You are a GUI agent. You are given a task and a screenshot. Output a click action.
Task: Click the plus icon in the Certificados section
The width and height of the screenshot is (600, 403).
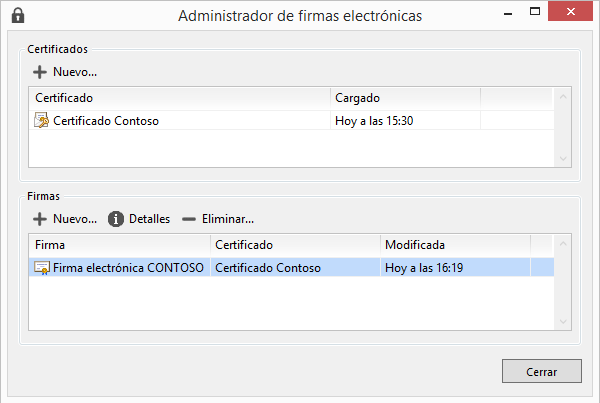coord(40,72)
